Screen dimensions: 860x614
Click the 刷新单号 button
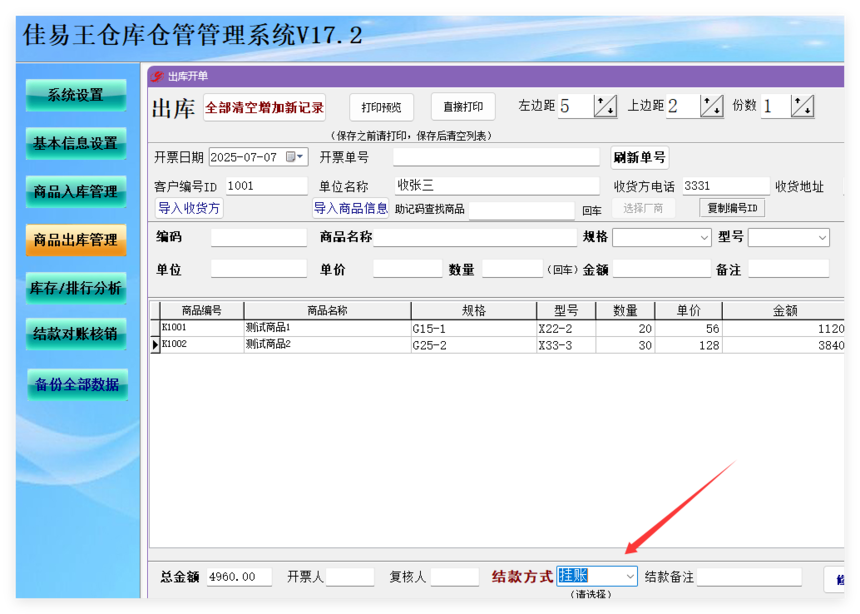point(640,157)
